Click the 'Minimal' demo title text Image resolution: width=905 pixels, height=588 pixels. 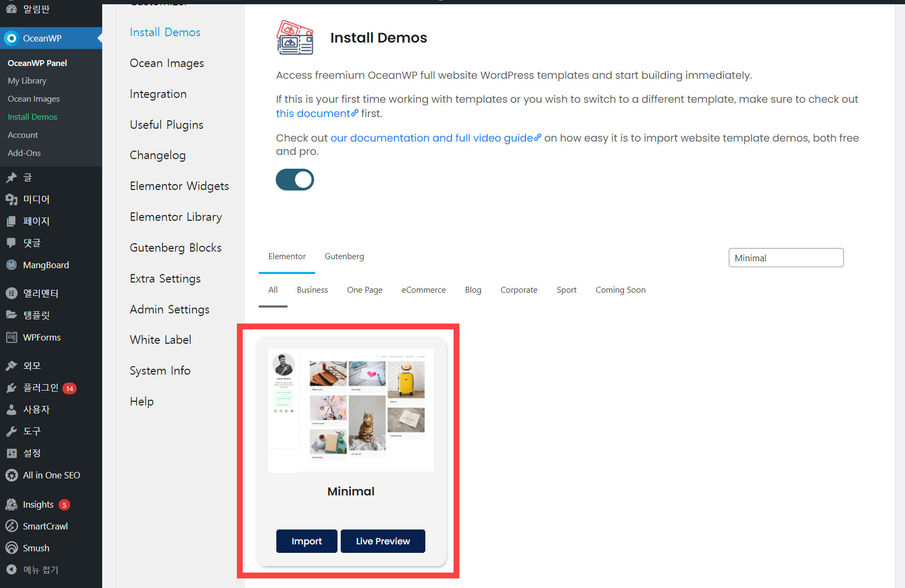click(351, 492)
